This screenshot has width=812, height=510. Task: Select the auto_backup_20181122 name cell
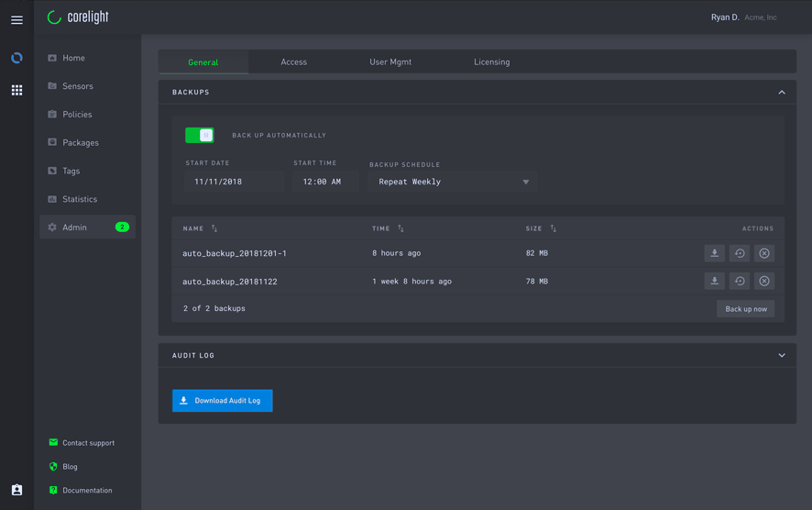(229, 282)
